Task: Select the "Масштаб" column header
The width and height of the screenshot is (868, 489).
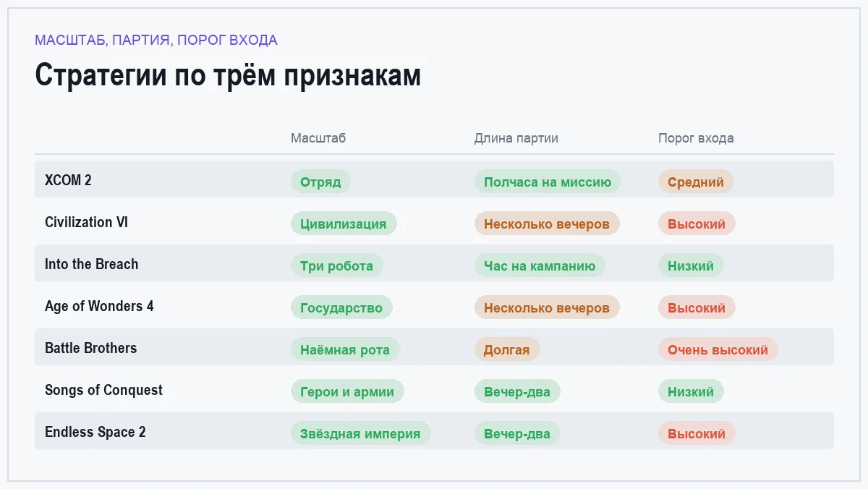Action: (318, 138)
